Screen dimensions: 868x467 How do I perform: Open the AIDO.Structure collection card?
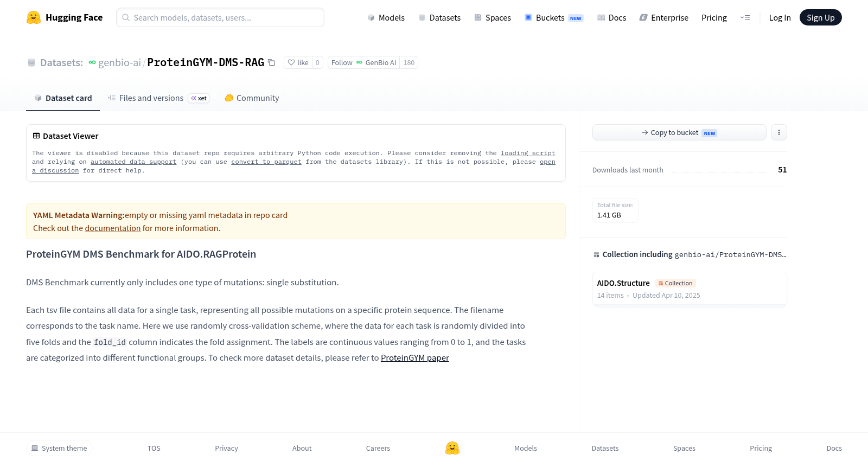(x=690, y=289)
